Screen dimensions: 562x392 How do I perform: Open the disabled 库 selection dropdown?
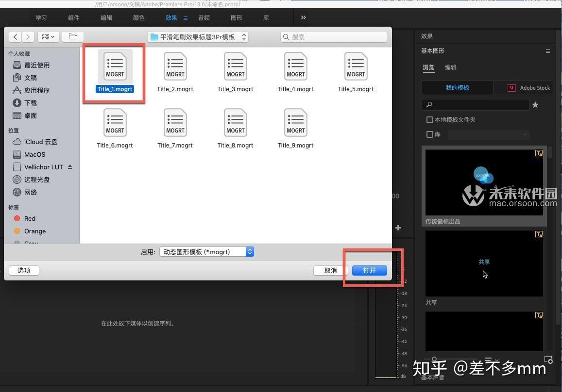(525, 134)
